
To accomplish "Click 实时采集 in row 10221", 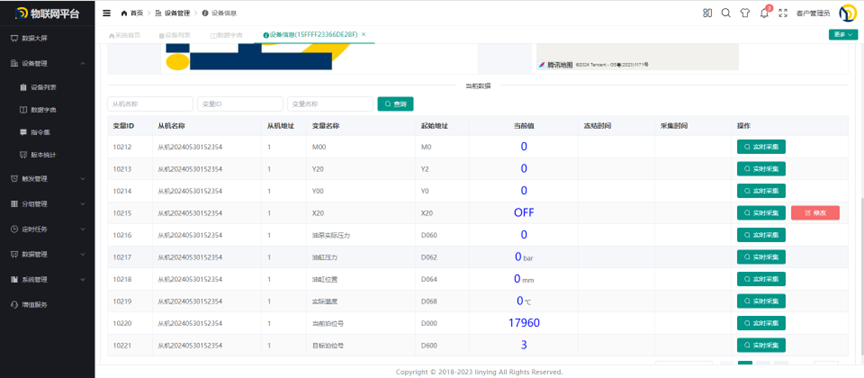I will pyautogui.click(x=761, y=345).
